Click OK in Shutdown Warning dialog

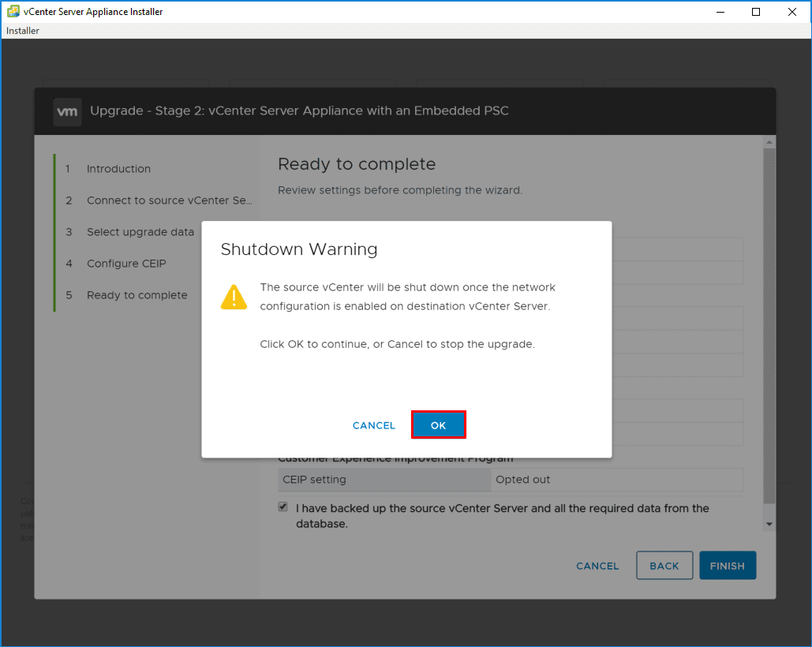tap(438, 425)
